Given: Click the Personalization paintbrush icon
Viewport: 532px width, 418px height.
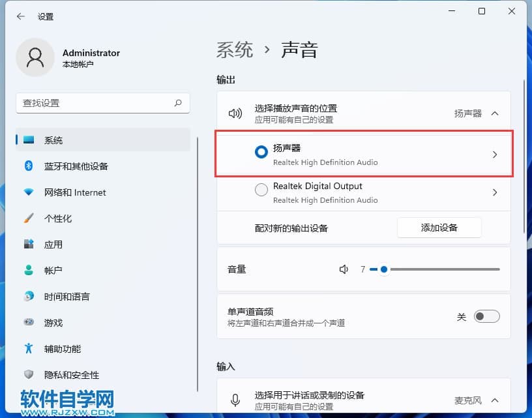Looking at the screenshot, I should (29, 218).
